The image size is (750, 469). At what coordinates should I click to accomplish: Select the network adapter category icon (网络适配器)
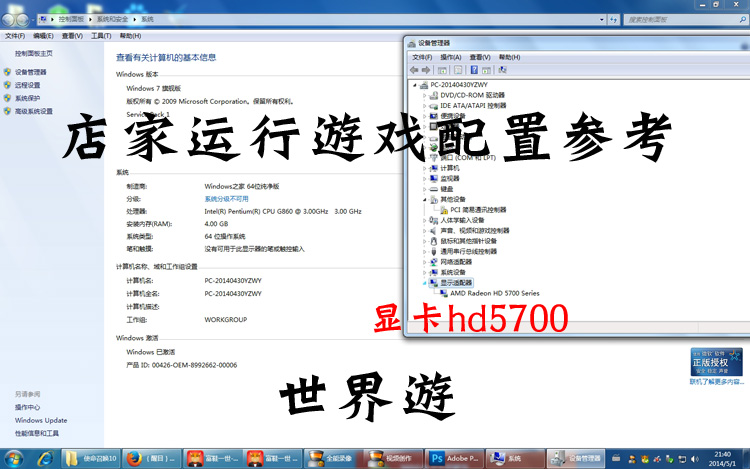(x=434, y=262)
